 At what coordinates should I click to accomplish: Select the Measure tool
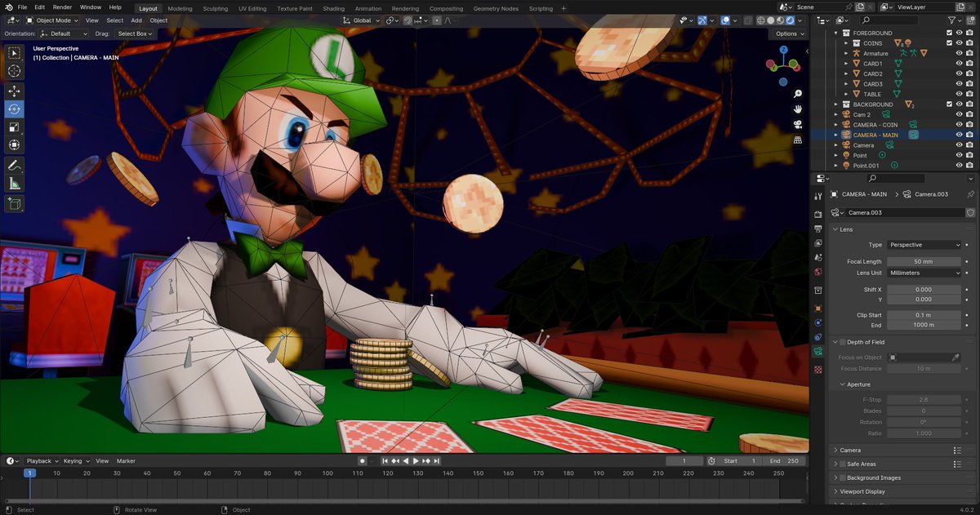15,184
